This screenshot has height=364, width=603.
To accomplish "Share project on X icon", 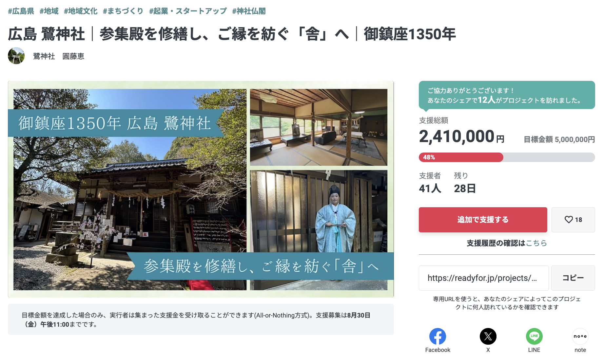I will (488, 336).
